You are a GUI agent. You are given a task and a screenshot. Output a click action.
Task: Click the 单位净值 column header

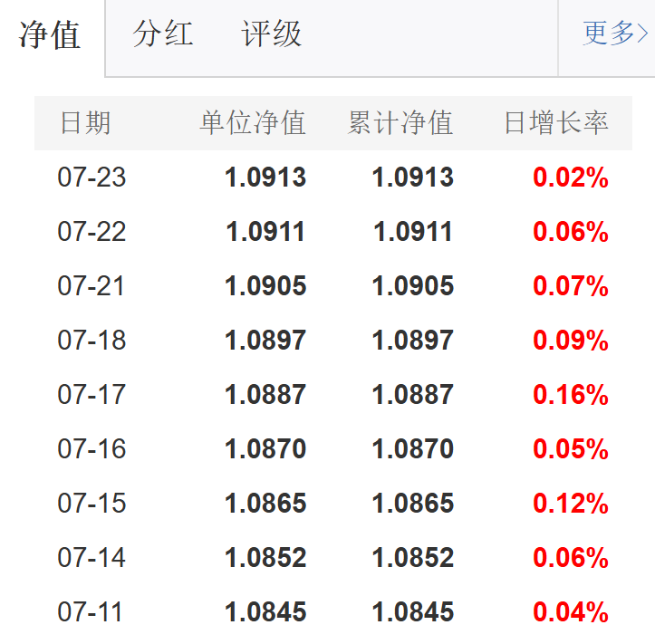(253, 123)
